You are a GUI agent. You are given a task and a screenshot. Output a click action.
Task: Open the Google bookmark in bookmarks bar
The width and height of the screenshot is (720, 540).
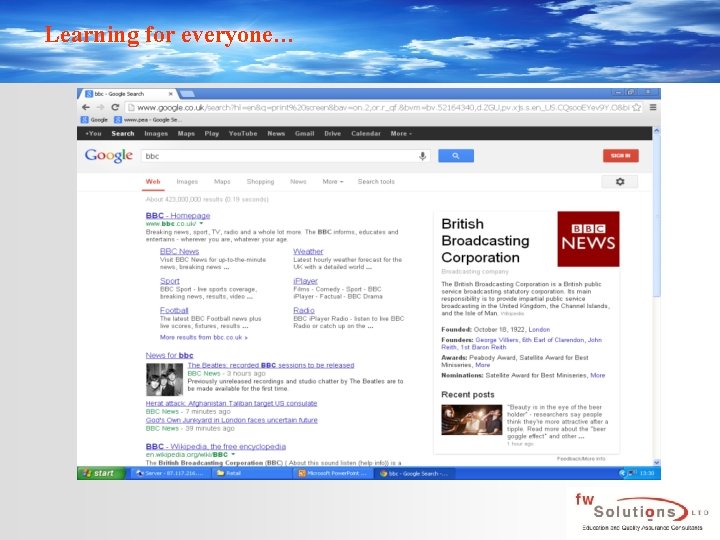coord(95,120)
